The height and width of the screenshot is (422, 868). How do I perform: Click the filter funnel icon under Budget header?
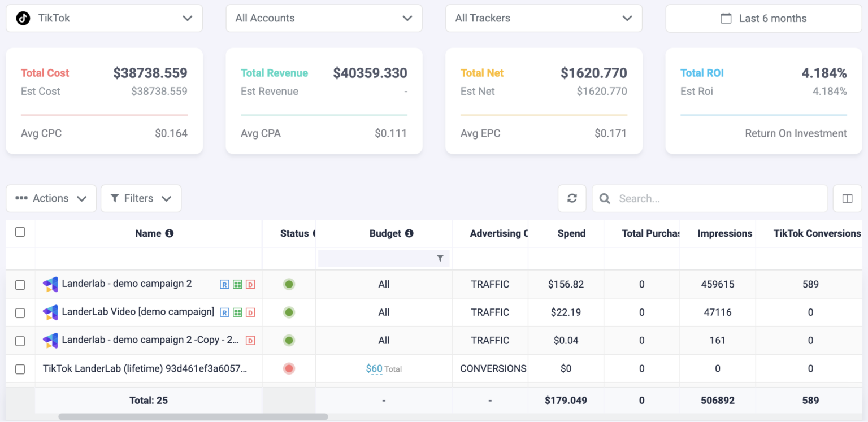click(x=440, y=258)
